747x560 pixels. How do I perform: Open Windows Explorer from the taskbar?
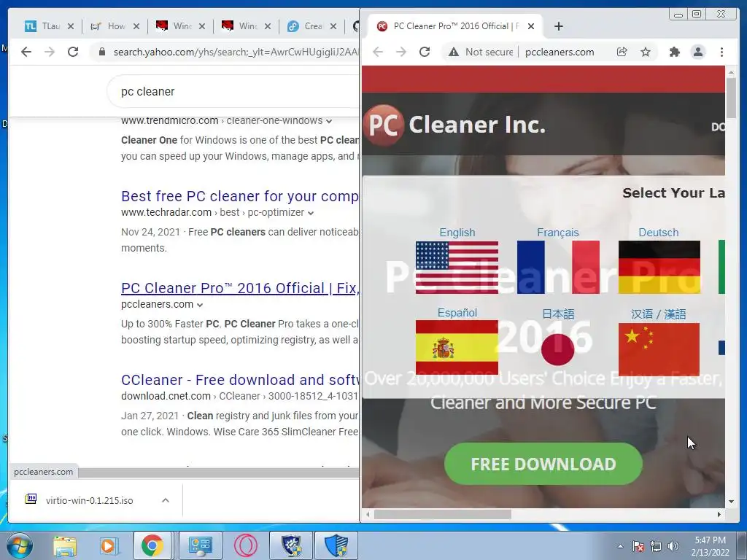coord(65,545)
